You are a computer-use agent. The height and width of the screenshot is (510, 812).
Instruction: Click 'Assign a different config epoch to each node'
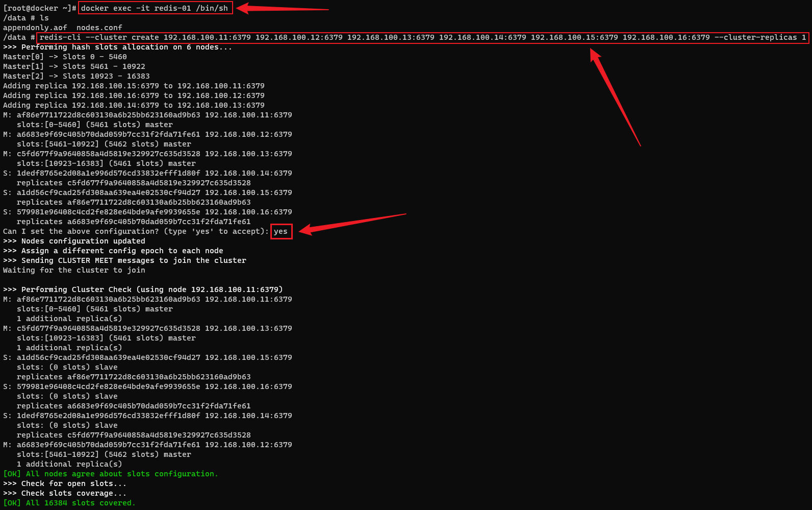pos(122,251)
